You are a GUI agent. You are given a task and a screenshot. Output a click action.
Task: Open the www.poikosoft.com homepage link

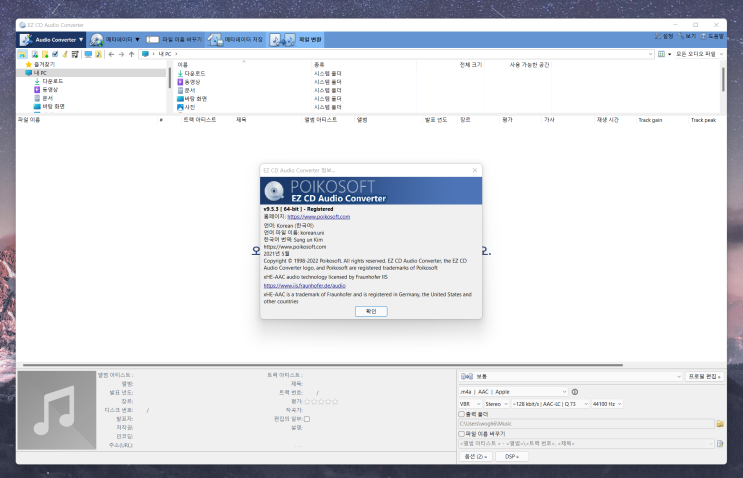[318, 216]
